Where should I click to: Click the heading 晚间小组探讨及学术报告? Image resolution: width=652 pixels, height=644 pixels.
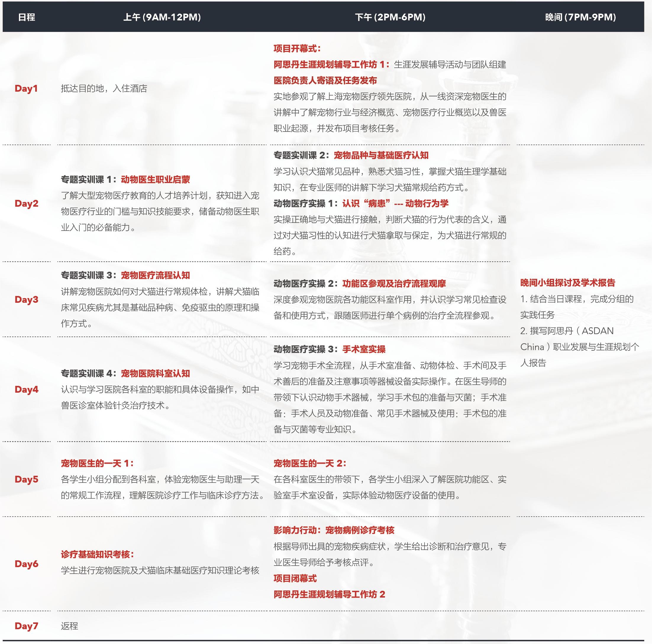(x=568, y=283)
